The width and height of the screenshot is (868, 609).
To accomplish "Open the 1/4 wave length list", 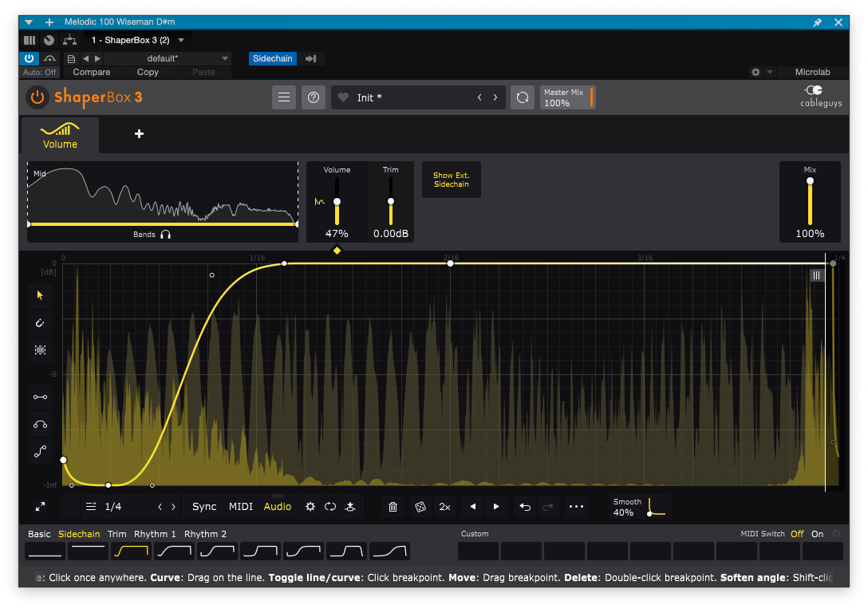I will pos(104,507).
